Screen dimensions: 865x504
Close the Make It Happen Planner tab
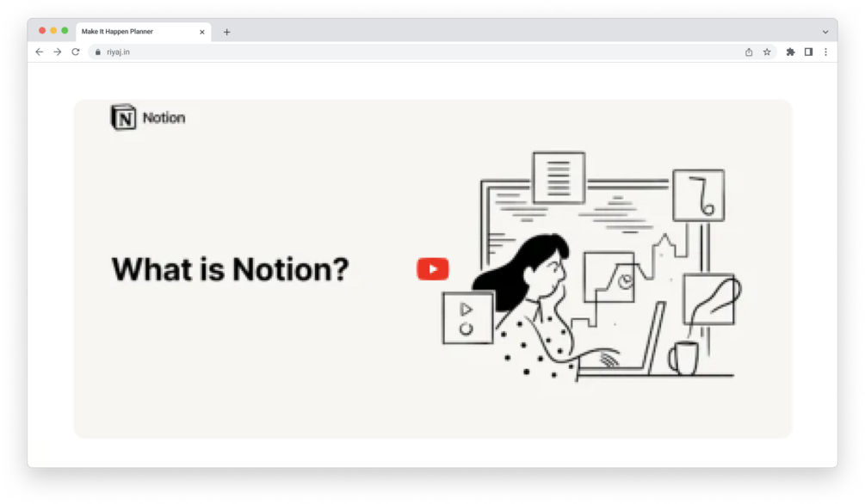point(202,32)
